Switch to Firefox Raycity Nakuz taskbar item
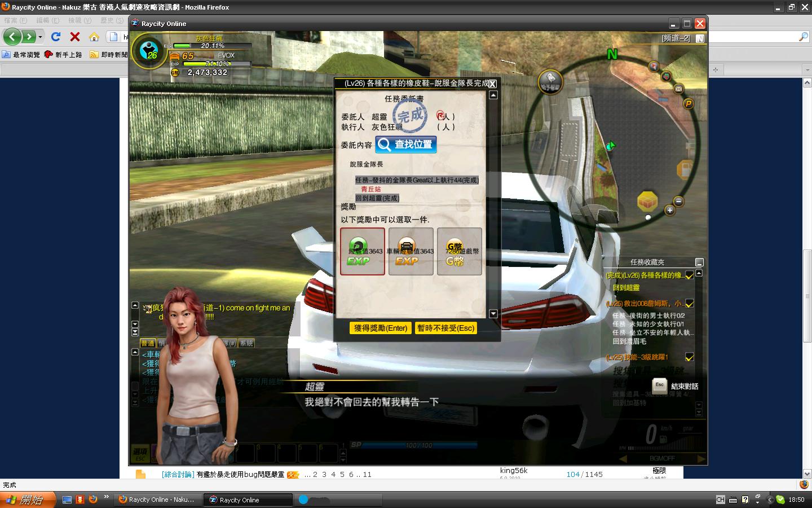This screenshot has height=508, width=812. [x=157, y=500]
